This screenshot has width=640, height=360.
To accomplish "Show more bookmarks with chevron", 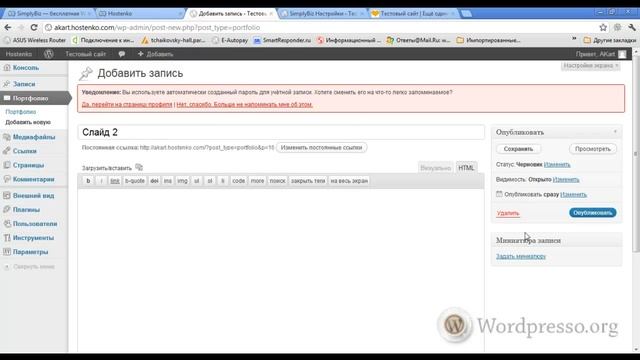I will click(x=574, y=40).
